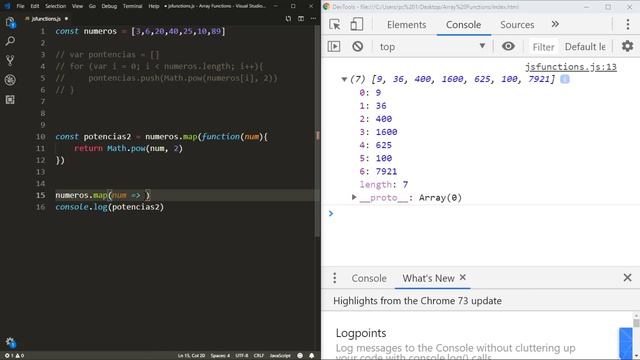640x360 pixels.
Task: Click array item "6: 7921"
Action: click(x=378, y=171)
